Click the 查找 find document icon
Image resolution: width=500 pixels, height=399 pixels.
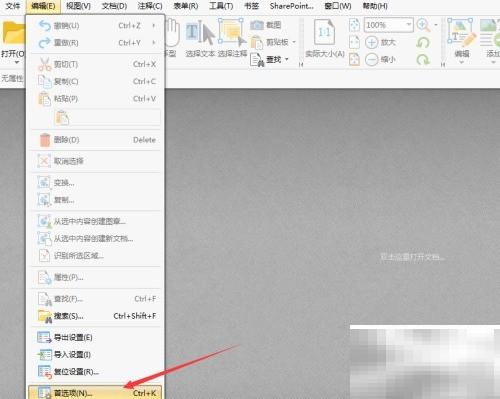[x=257, y=60]
